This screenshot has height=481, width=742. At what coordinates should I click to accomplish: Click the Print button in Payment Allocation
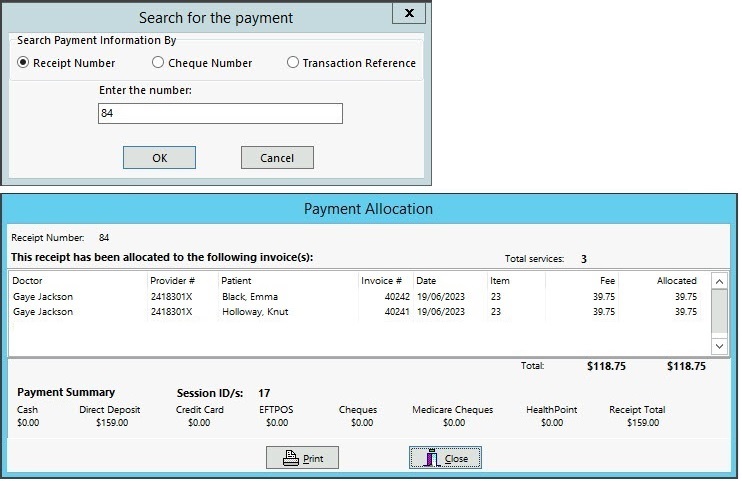(302, 458)
